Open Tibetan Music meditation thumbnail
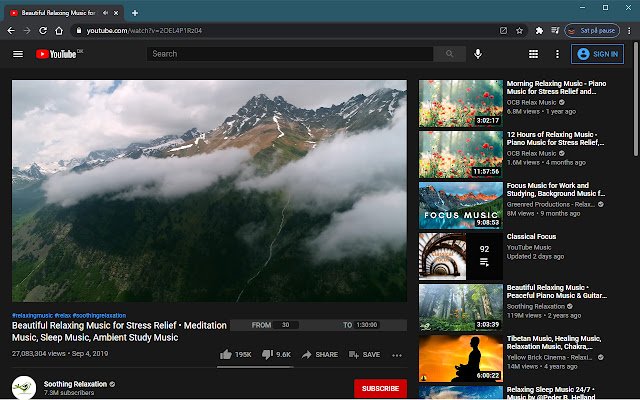The image size is (640, 400). tap(461, 358)
